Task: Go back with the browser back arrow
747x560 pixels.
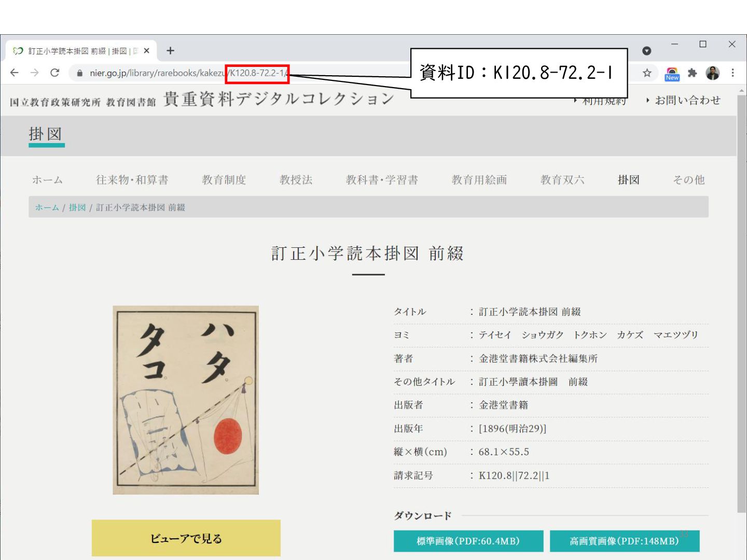Action: (14, 73)
